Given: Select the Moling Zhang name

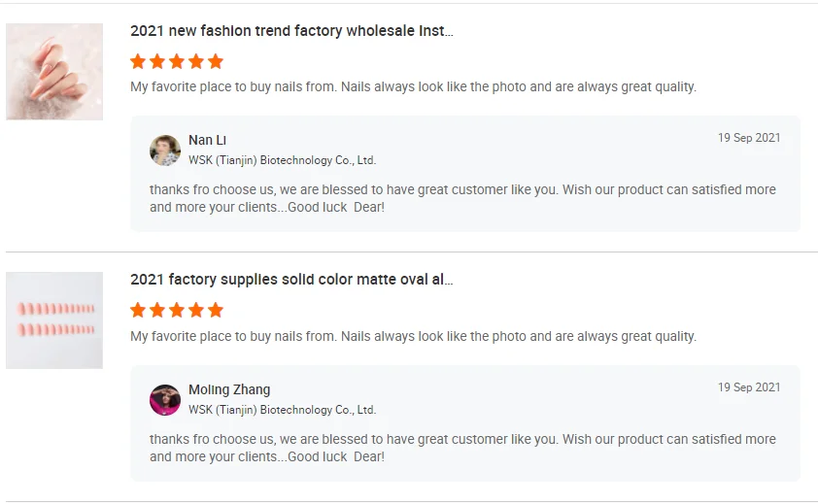Looking at the screenshot, I should (x=229, y=389).
